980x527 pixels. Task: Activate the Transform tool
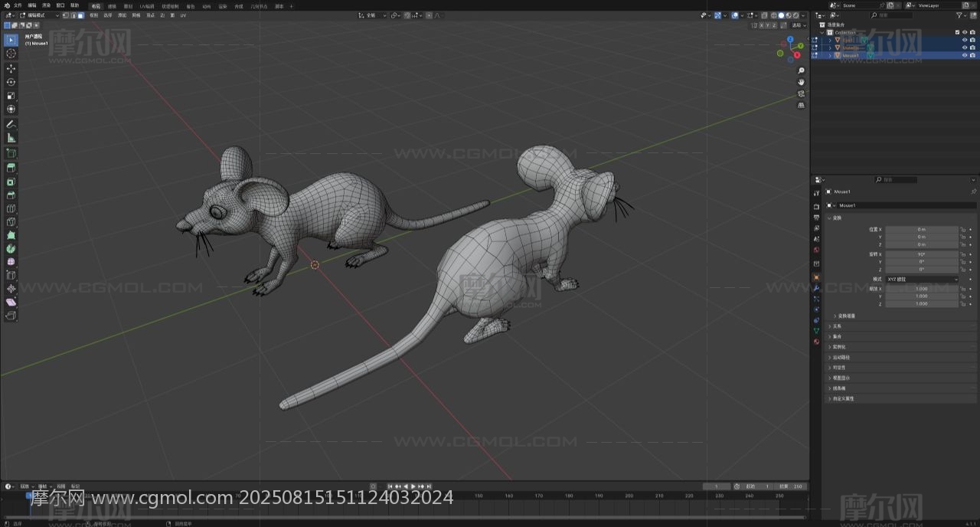tap(11, 109)
